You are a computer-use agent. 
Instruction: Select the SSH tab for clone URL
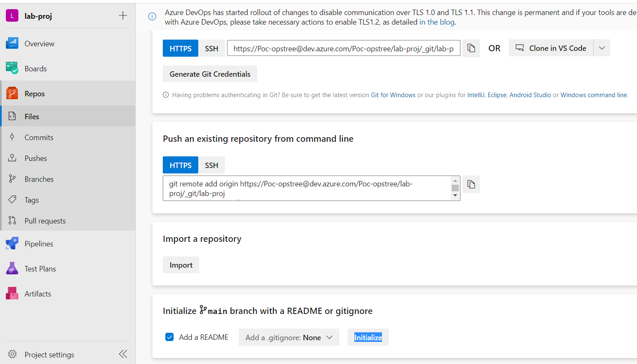[x=212, y=48]
